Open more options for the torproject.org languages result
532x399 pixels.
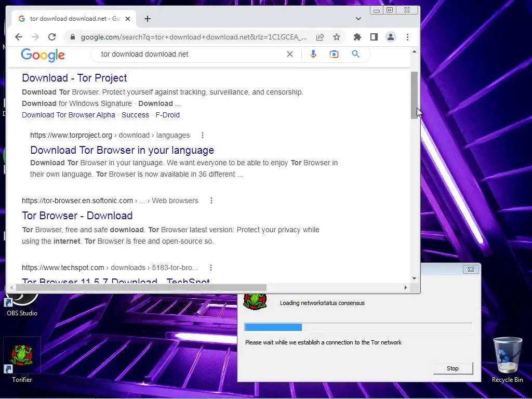point(203,135)
